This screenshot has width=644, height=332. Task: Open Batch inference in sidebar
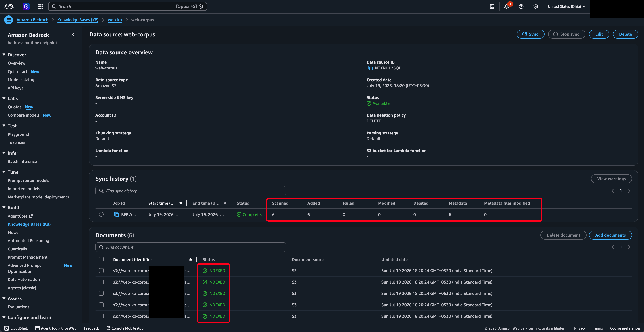point(22,161)
